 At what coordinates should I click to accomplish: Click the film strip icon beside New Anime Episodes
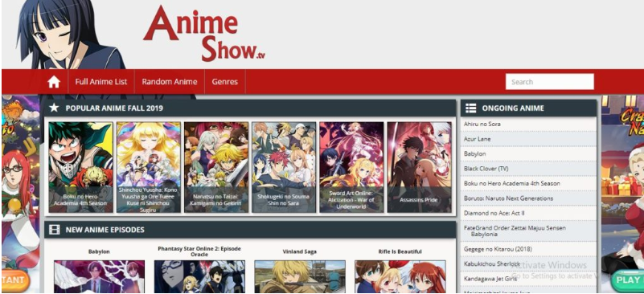click(54, 230)
